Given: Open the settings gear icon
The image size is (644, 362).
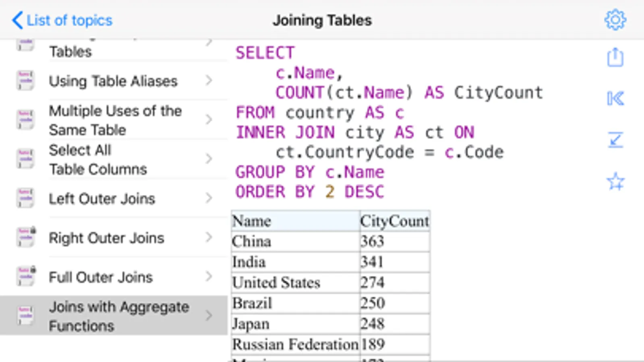Looking at the screenshot, I should click(x=615, y=20).
